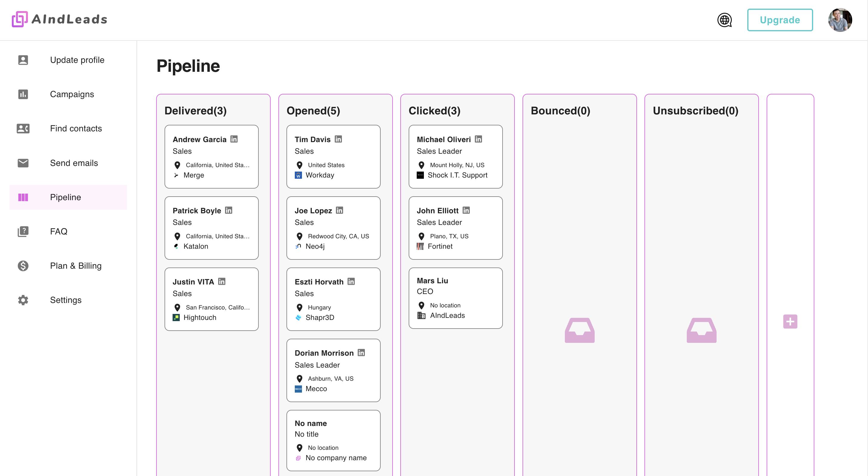
Task: Open Tim Davis's LinkedIn profile icon
Action: 338,139
